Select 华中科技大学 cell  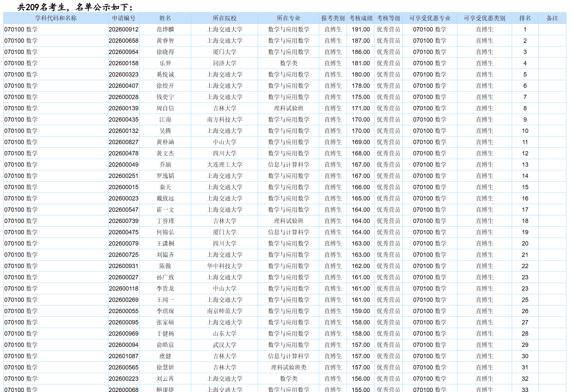point(225,266)
